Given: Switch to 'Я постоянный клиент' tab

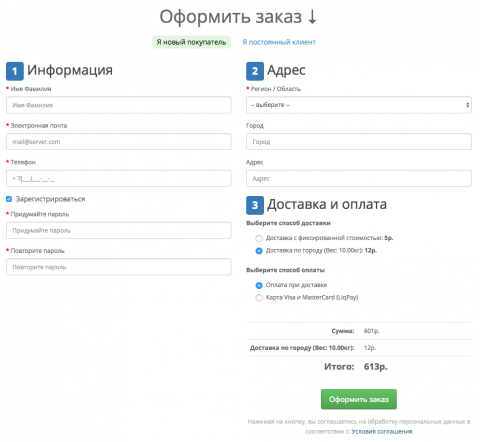Looking at the screenshot, I should [279, 42].
